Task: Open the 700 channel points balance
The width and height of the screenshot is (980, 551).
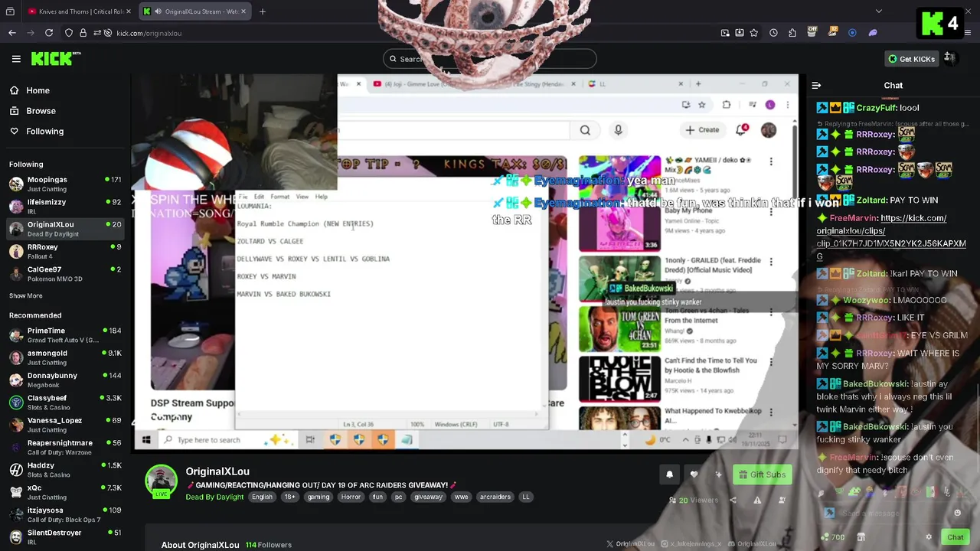Action: (833, 537)
